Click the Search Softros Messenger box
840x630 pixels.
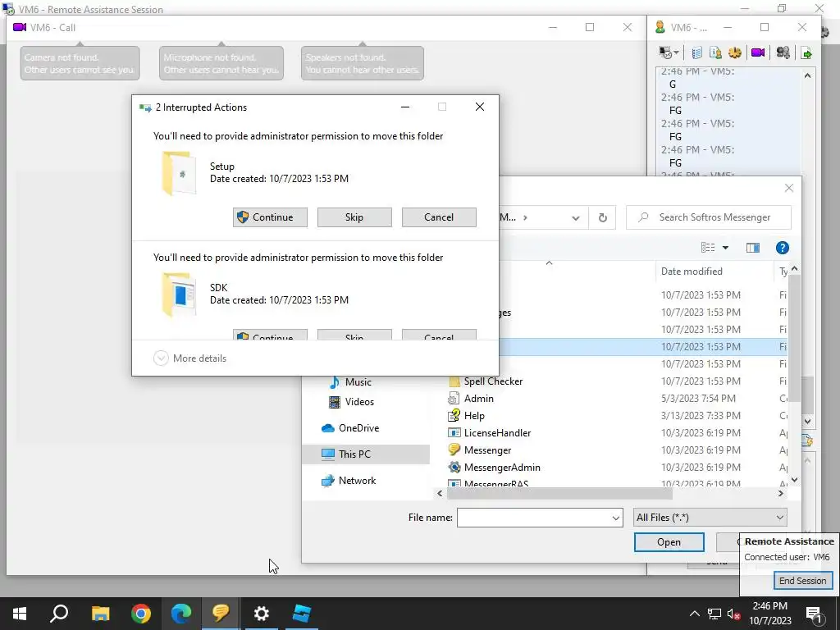click(708, 217)
